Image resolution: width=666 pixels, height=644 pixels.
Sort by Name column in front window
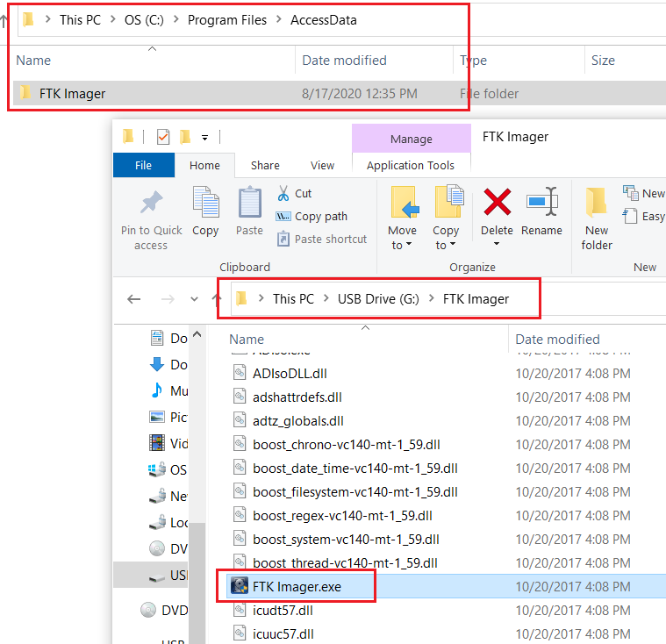point(247,340)
